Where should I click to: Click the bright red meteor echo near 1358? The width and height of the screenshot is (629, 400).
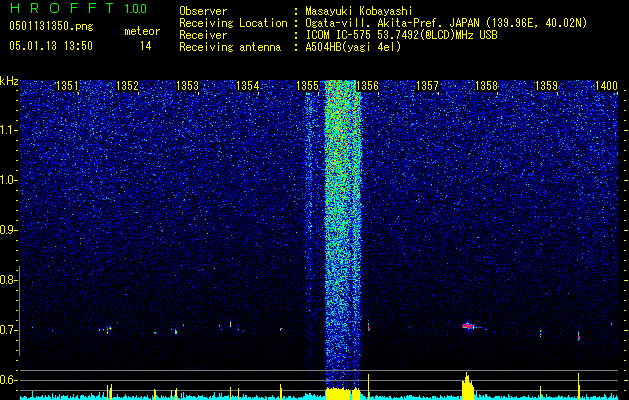(x=468, y=326)
